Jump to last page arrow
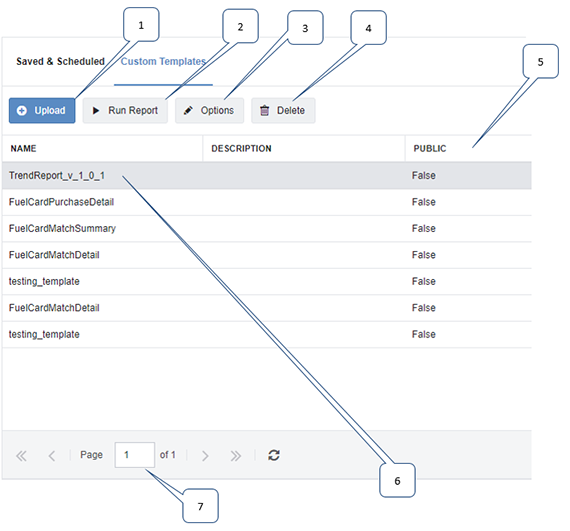This screenshot has height=531, width=570. tap(236, 456)
